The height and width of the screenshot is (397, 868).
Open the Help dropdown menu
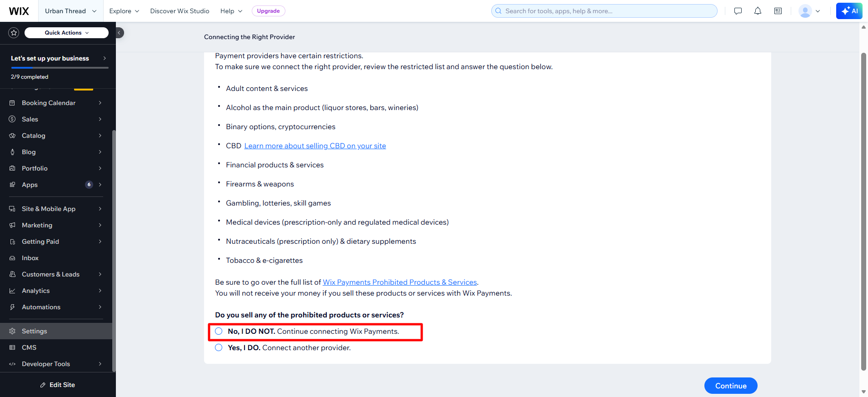point(231,11)
